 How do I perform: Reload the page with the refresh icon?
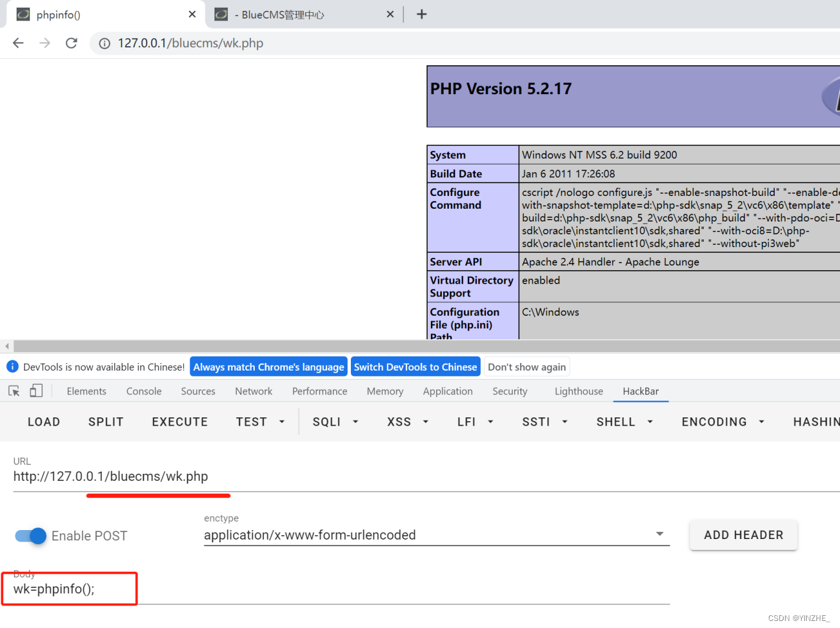[x=72, y=43]
